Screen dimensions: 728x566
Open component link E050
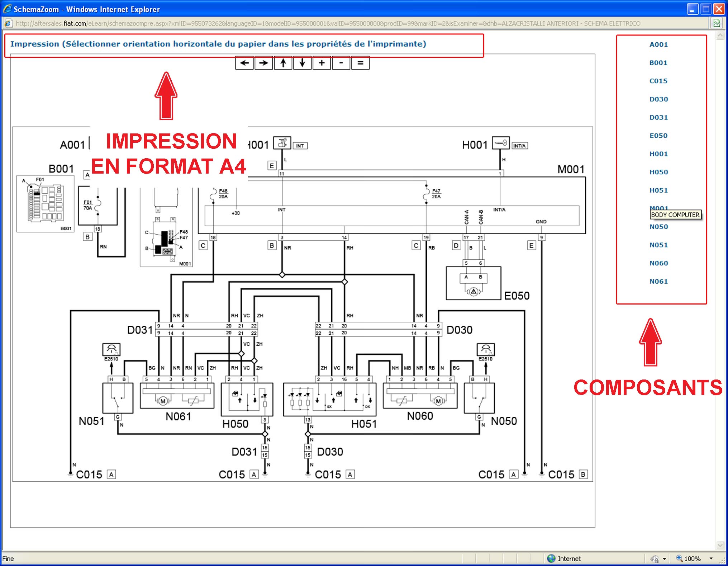click(x=658, y=136)
